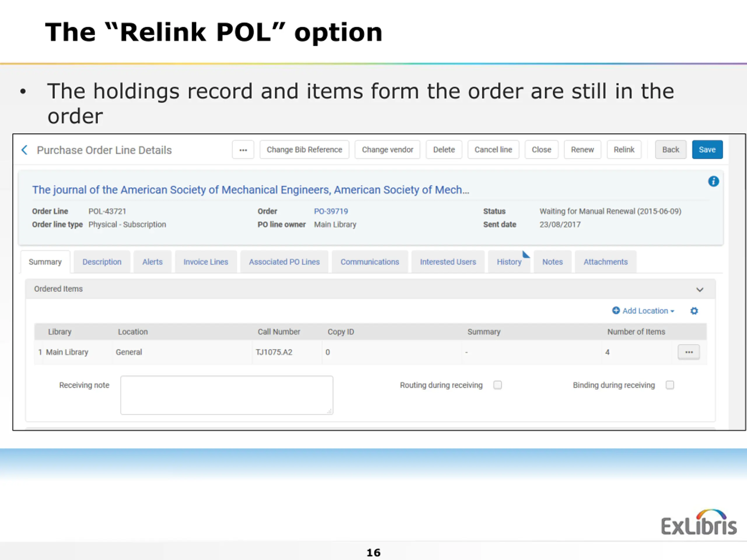Screen dimensions: 747x560
Task: Click the Back button
Action: [670, 150]
